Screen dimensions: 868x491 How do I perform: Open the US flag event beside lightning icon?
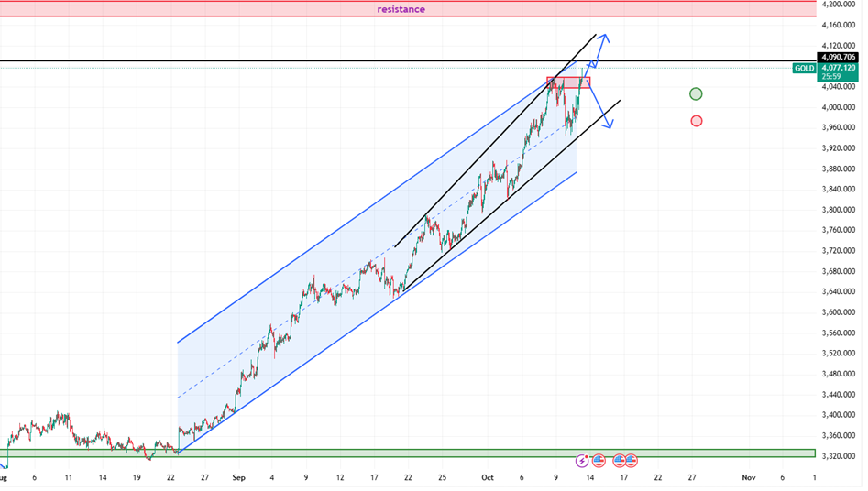pyautogui.click(x=599, y=461)
